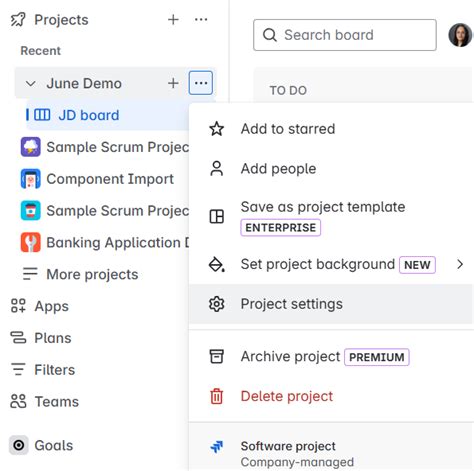
Task: Click the search magnifier icon
Action: coord(270,35)
